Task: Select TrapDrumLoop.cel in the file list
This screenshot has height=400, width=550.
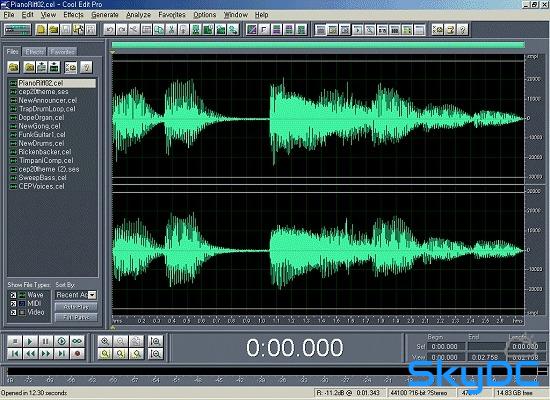Action: pos(47,109)
